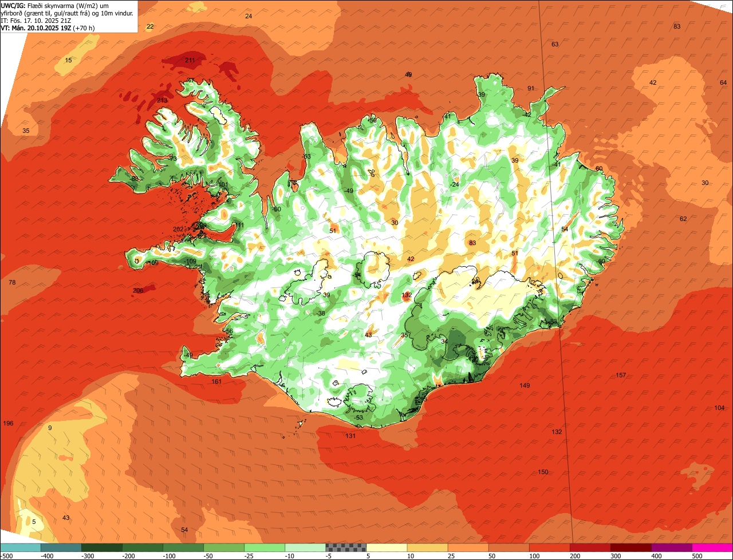The image size is (733, 560).
Task: Click the flux value 157 over the sea
Action: pyautogui.click(x=621, y=376)
